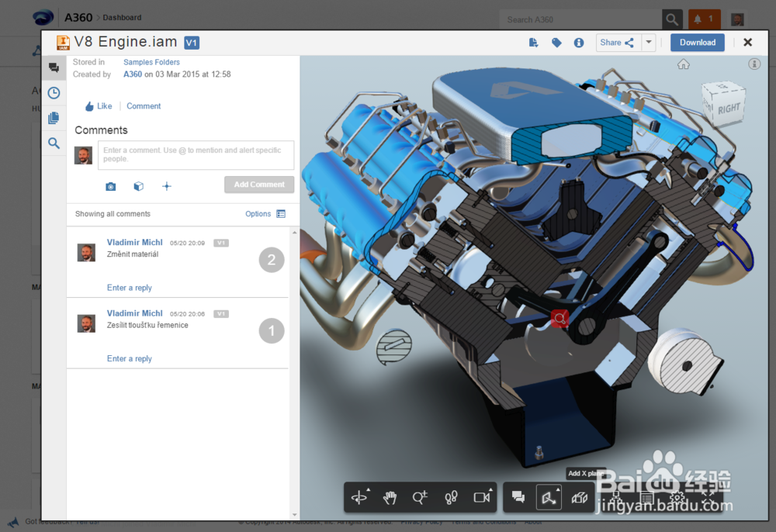The image size is (776, 532).
Task: Open the Comments panel sidebar icon
Action: coord(54,67)
